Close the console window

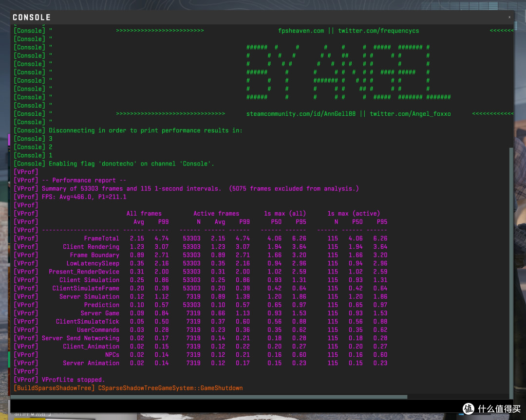click(x=509, y=17)
